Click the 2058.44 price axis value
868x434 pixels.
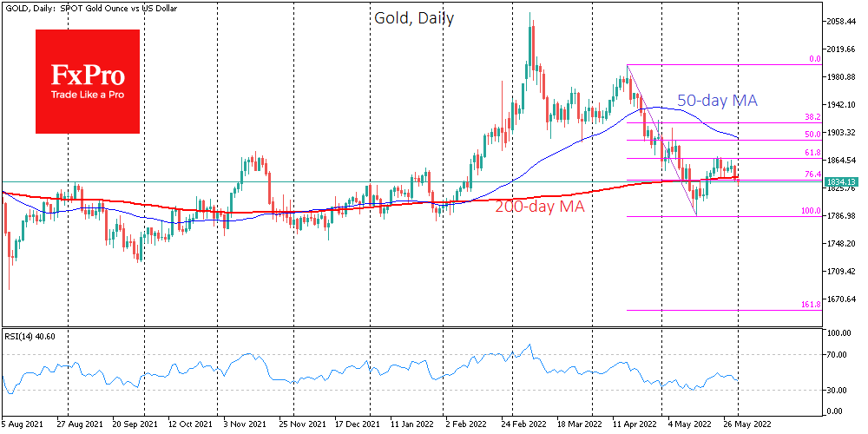click(x=841, y=22)
